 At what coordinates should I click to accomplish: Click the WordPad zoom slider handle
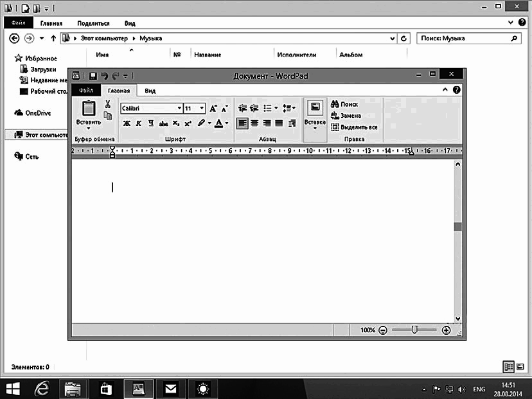414,330
